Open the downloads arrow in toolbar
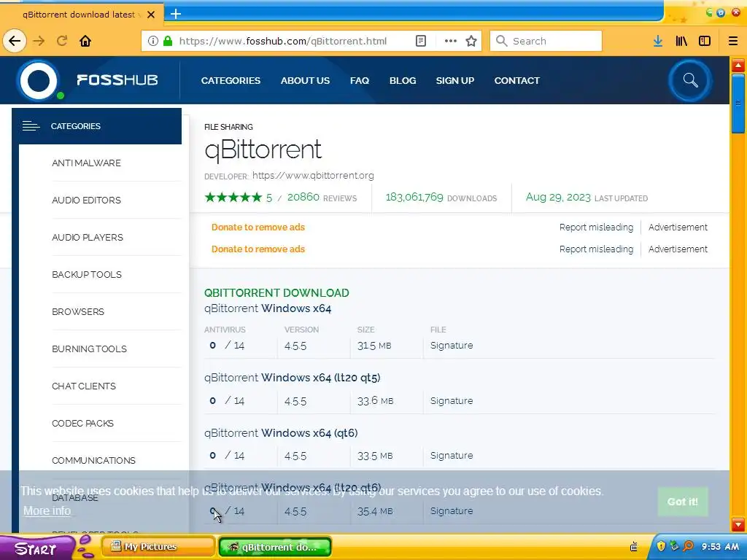 click(x=658, y=41)
